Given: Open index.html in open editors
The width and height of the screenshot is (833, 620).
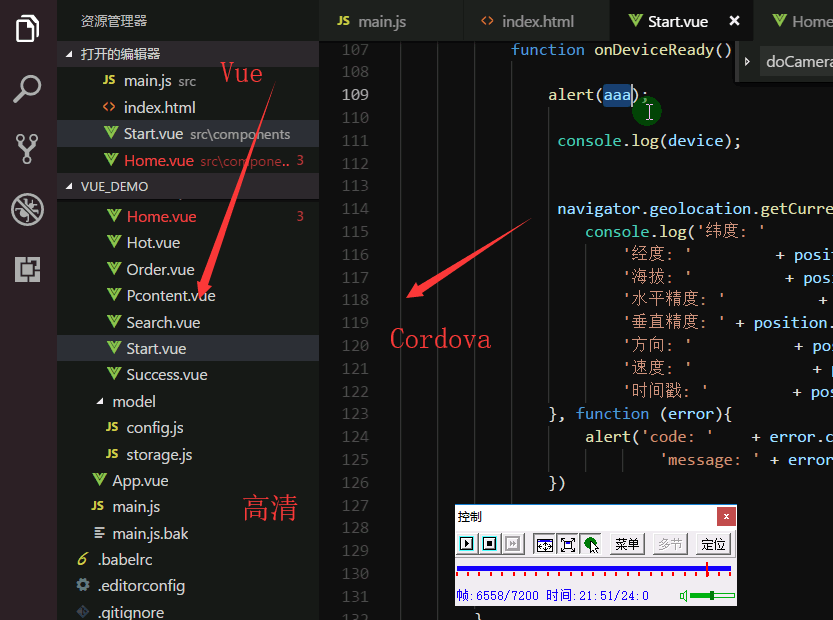Looking at the screenshot, I should point(188,107).
